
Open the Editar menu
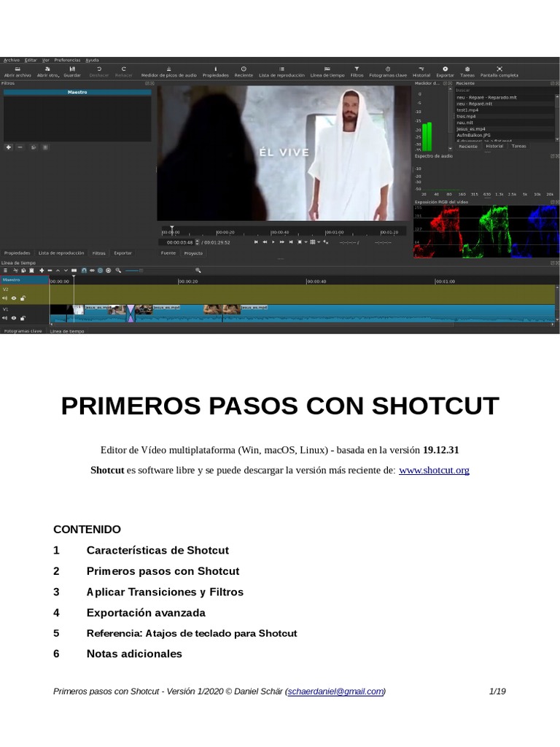tap(31, 60)
